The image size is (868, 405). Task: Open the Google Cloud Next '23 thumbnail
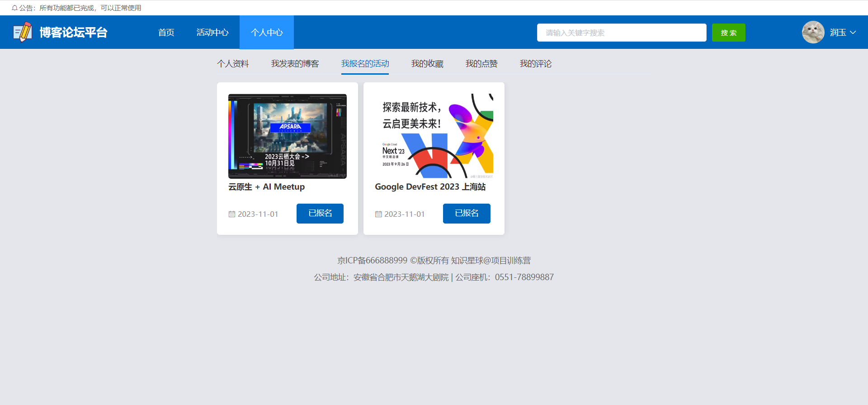434,136
